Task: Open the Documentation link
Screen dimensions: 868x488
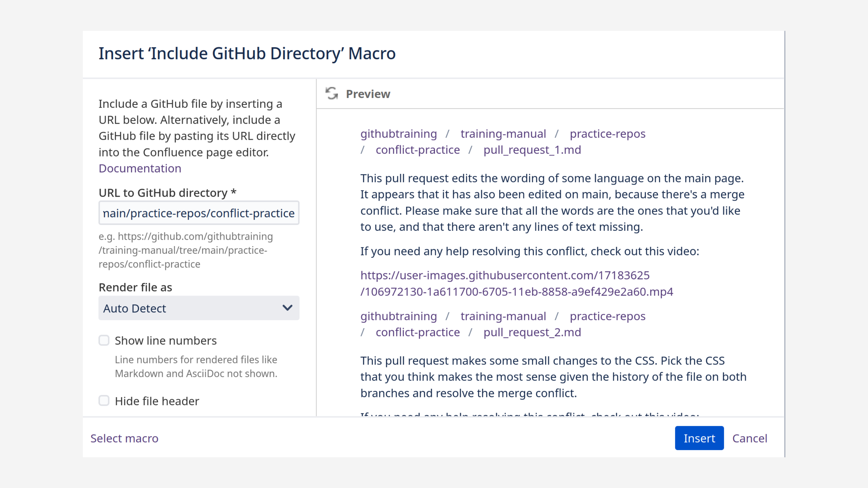Action: coord(140,168)
